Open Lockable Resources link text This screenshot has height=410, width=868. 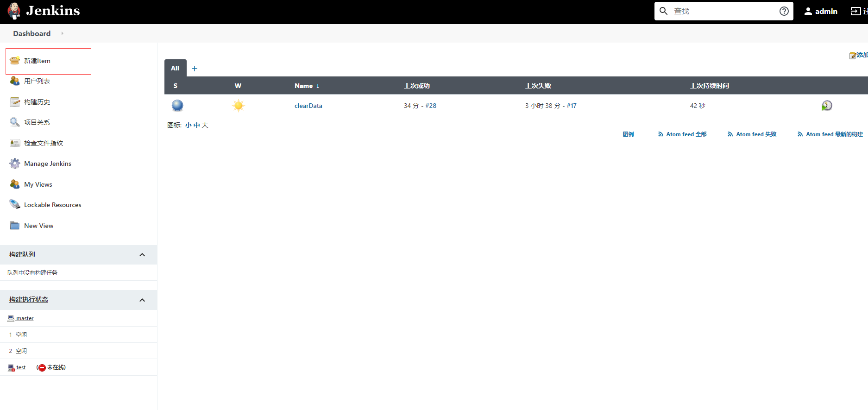point(53,205)
